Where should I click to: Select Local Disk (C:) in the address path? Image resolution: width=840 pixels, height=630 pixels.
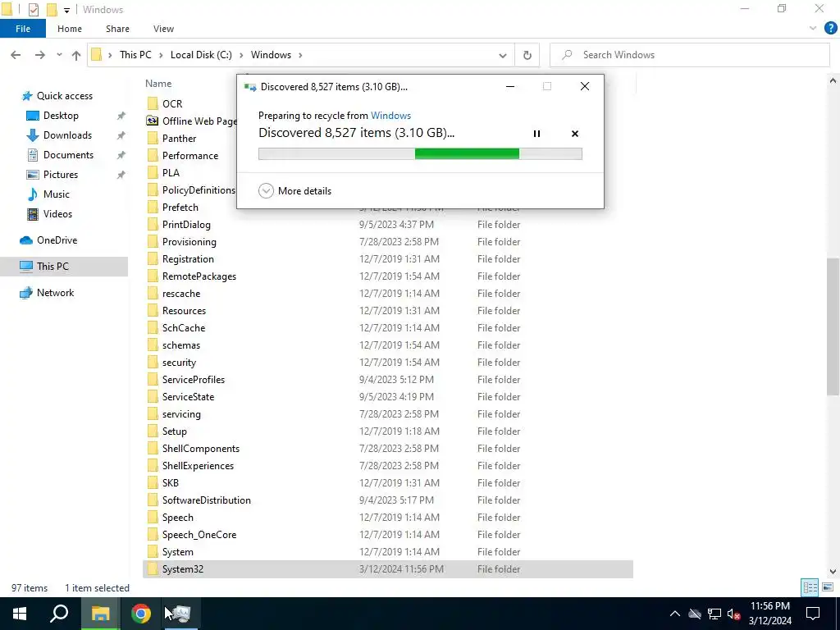[201, 55]
